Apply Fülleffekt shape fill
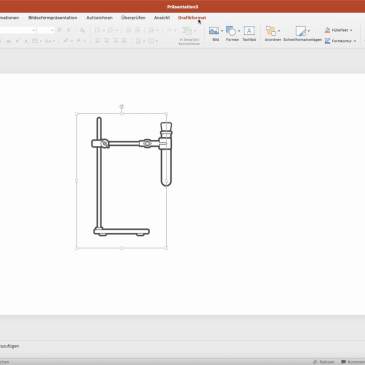Viewport: 365px width, 365px height. coord(336,30)
